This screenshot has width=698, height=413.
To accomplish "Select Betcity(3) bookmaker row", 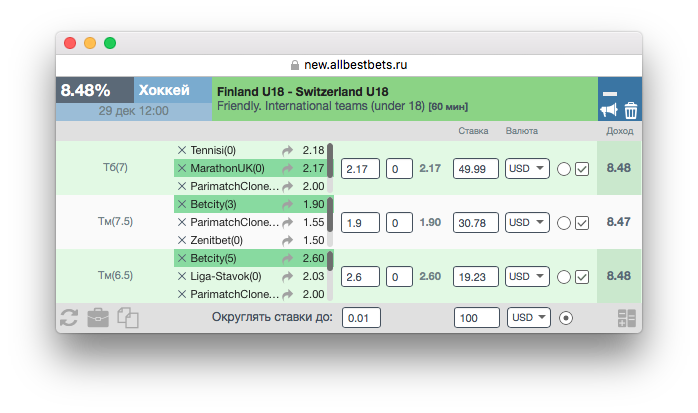I will (x=250, y=204).
